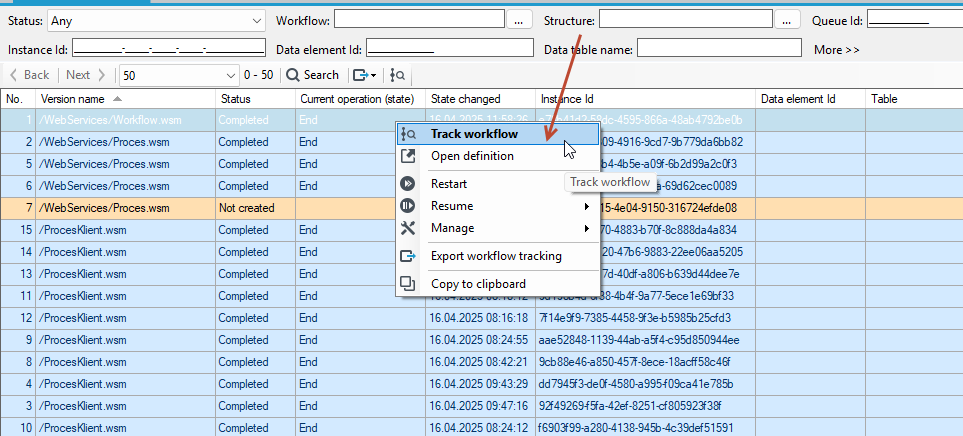
Task: Click the Track workflow menu icon
Action: point(408,134)
